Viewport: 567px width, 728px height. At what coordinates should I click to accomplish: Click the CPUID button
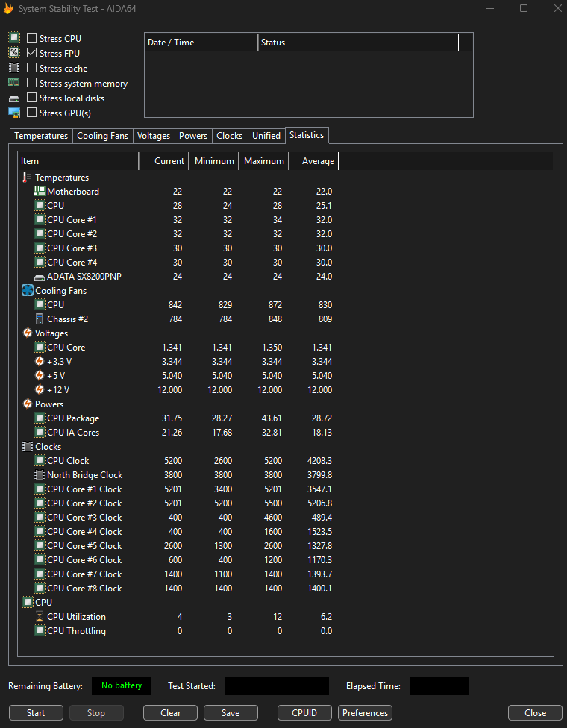coord(304,712)
